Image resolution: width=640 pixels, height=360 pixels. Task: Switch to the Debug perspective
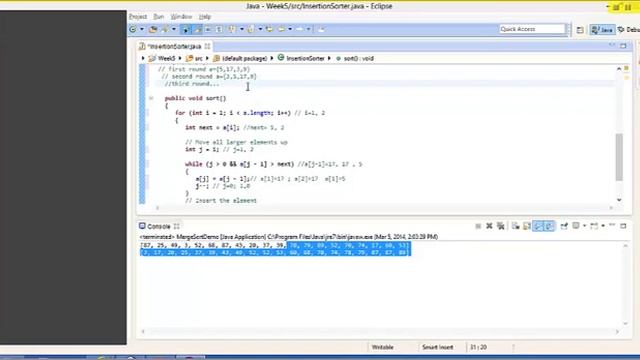click(x=629, y=30)
